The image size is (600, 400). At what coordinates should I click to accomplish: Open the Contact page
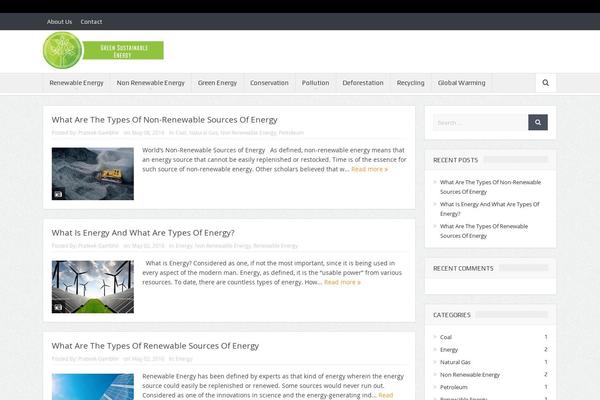coord(91,22)
